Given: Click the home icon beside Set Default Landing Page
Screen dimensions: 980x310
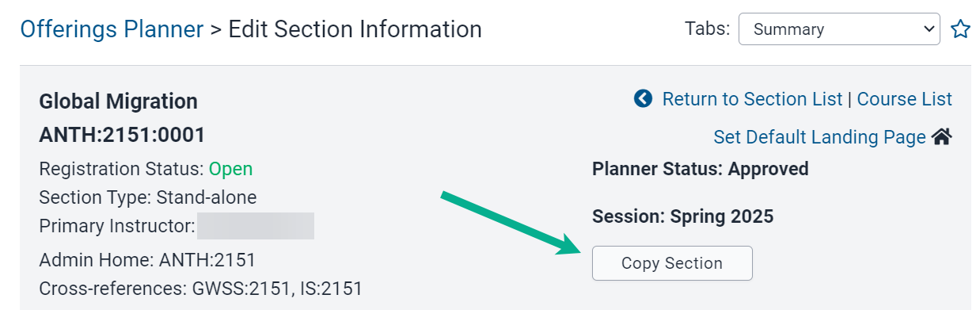Looking at the screenshot, I should pos(941,137).
